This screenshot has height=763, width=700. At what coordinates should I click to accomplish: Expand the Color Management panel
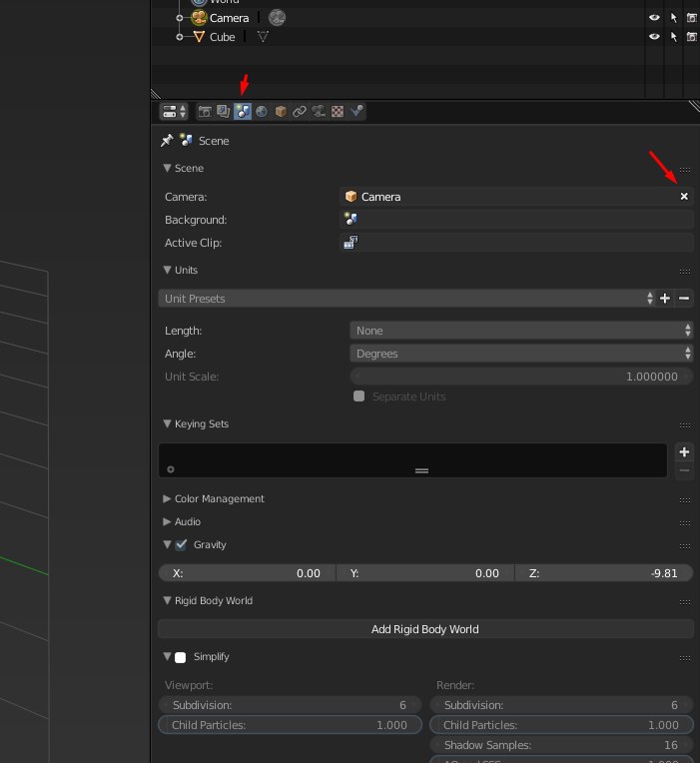pyautogui.click(x=167, y=498)
